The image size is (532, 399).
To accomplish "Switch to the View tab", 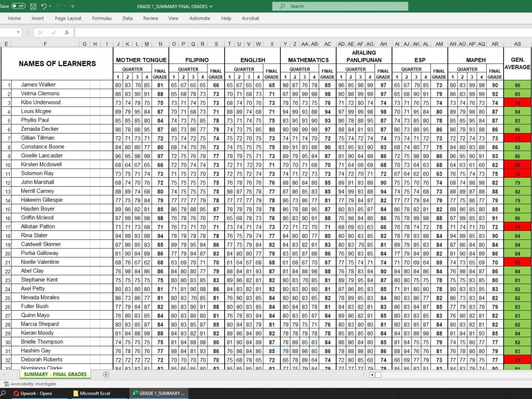I will 173,18.
